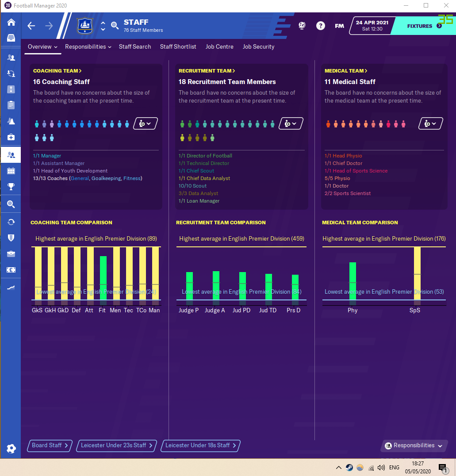Select the Staff sidebar icon
This screenshot has width=456, height=476.
(x=11, y=155)
